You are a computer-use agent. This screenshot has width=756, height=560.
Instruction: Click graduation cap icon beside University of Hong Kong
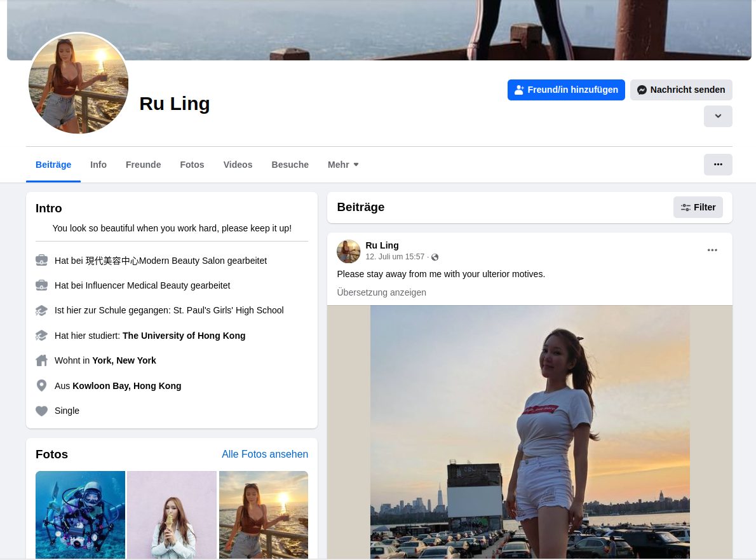[x=41, y=336]
